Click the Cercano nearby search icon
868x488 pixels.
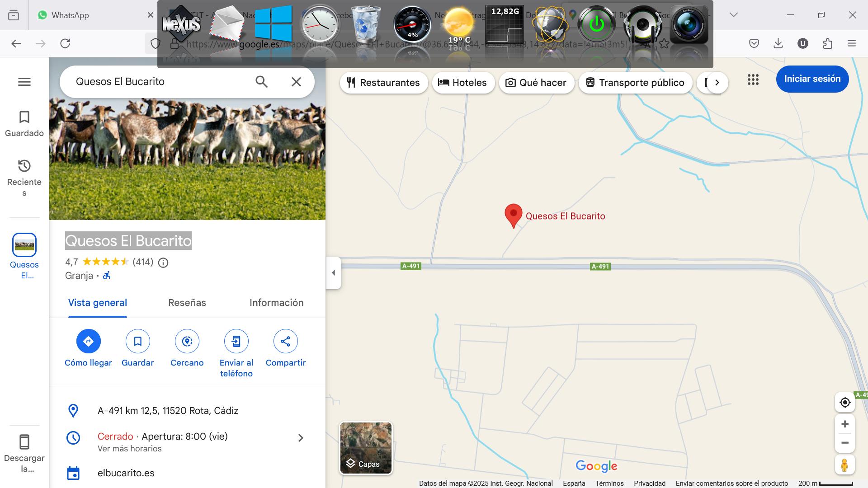pos(187,341)
